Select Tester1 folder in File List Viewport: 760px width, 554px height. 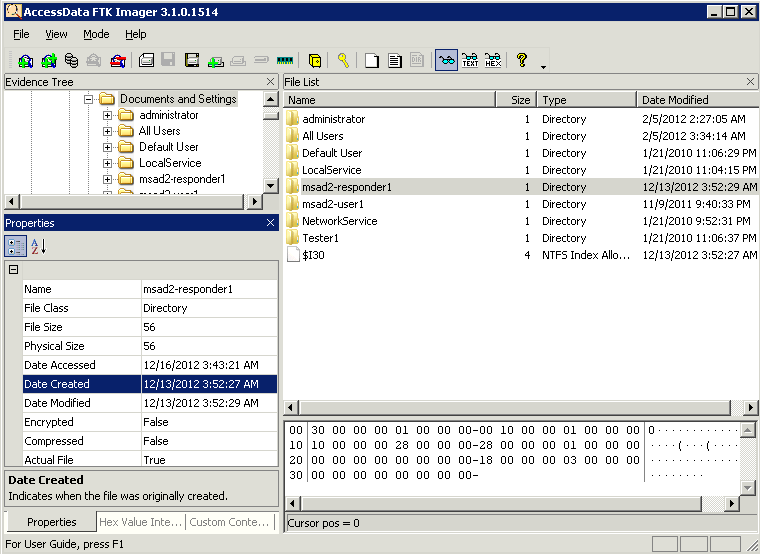point(320,238)
